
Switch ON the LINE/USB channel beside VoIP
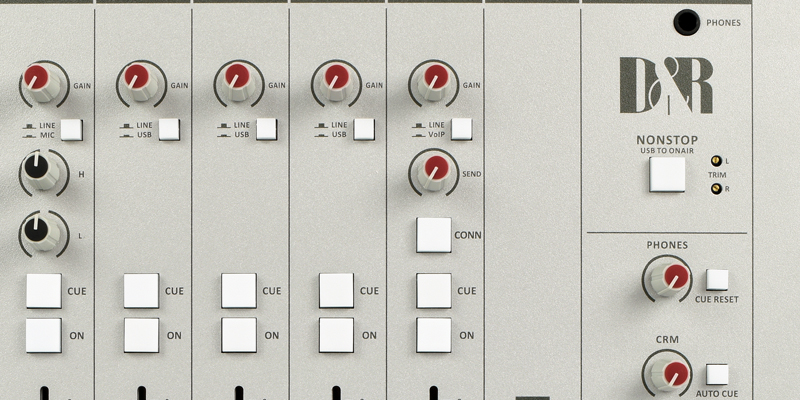(x=336, y=335)
